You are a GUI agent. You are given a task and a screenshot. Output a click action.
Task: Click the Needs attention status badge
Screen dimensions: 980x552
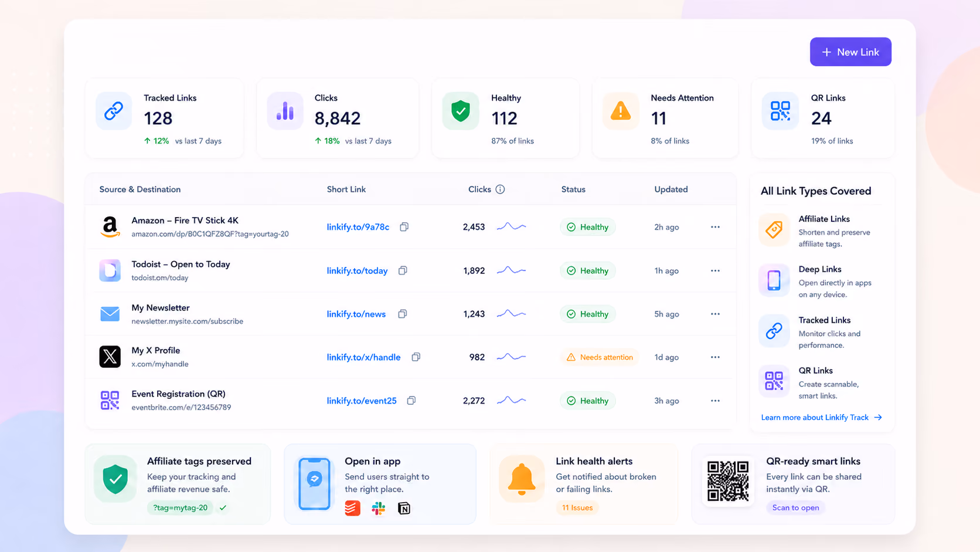pos(600,357)
